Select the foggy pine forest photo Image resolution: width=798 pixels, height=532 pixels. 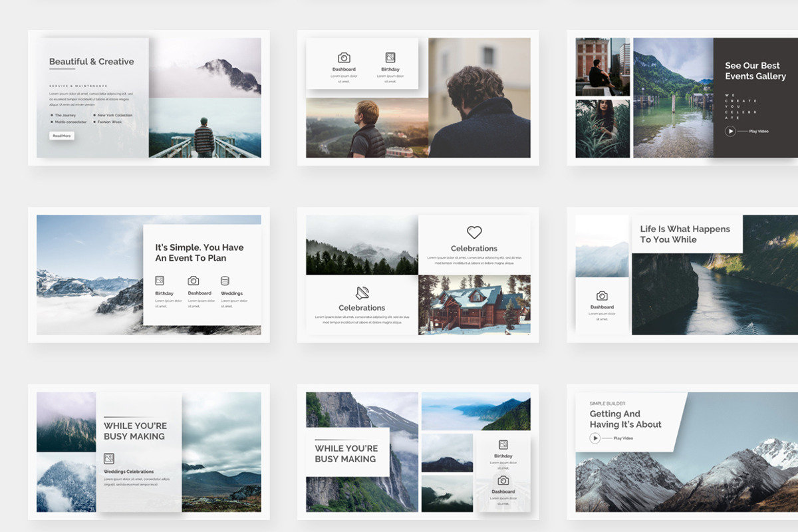pos(362,245)
